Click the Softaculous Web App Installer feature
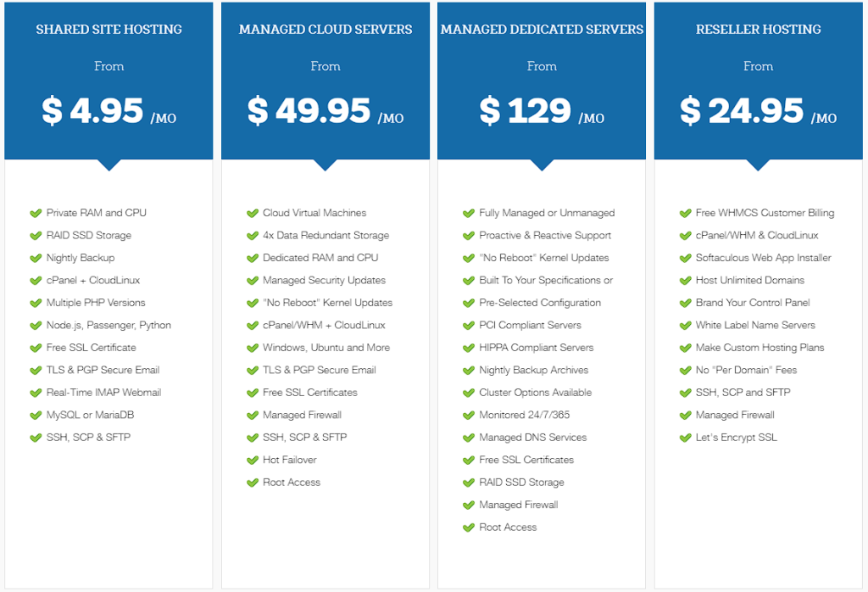The width and height of the screenshot is (868, 592). click(763, 258)
